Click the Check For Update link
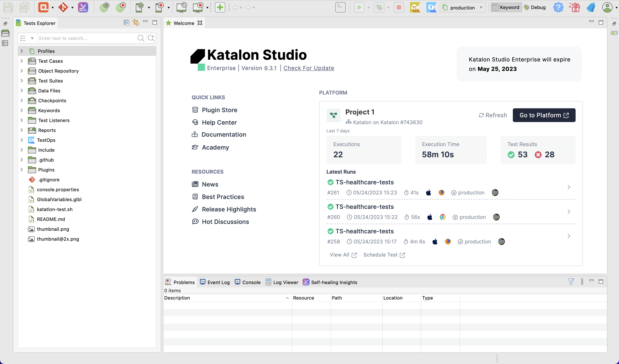The height and width of the screenshot is (364, 619). tap(308, 68)
